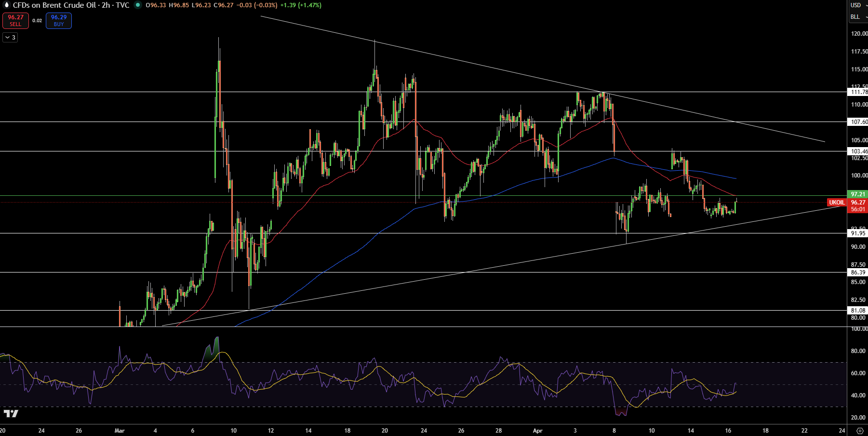The image size is (868, 436).
Task: Click the Mar label on time axis
Action: pyautogui.click(x=120, y=431)
